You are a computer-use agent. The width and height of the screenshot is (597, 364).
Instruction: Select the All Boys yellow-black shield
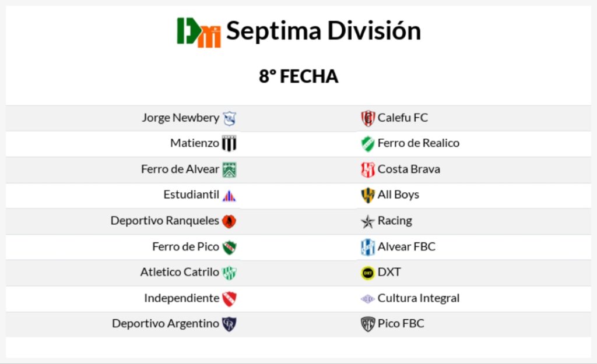[368, 195]
